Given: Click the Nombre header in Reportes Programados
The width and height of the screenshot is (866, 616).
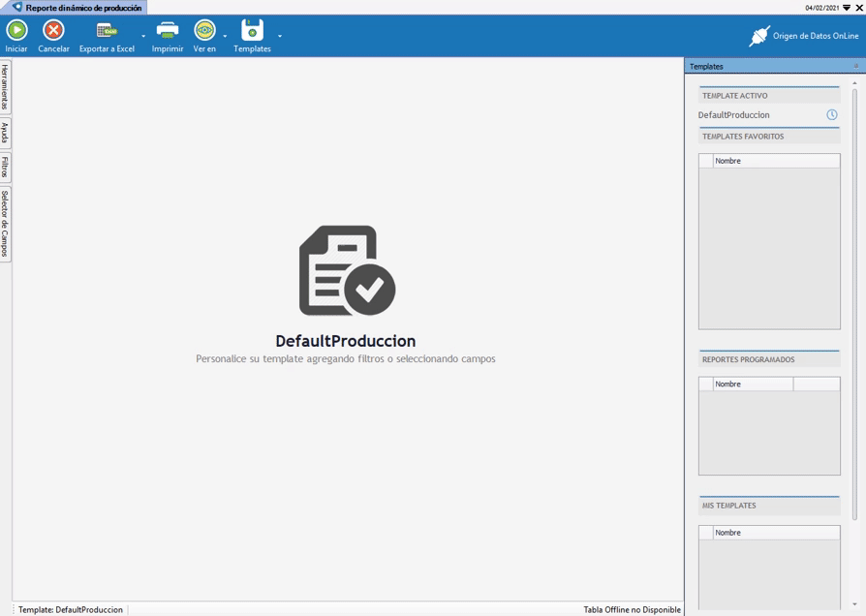Looking at the screenshot, I should pos(753,385).
